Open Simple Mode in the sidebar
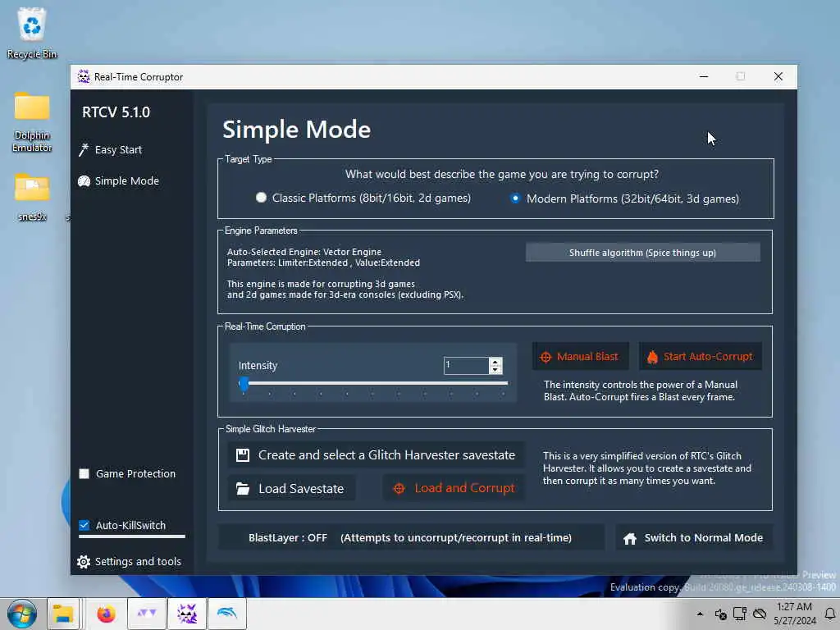Image resolution: width=840 pixels, height=630 pixels. point(118,181)
